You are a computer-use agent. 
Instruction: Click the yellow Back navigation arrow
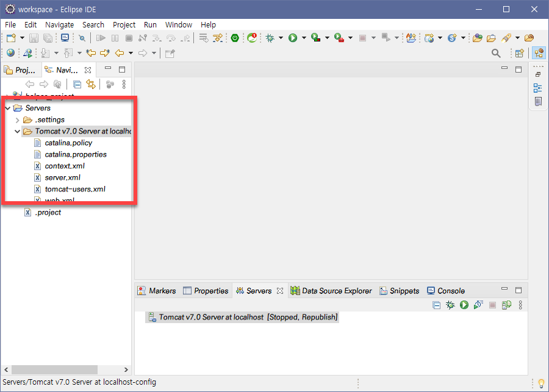[x=120, y=53]
